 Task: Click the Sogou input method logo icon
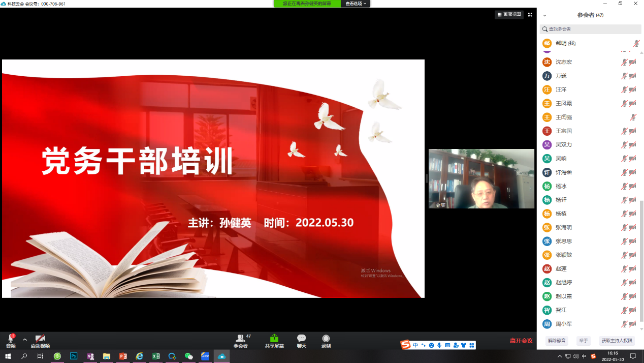click(405, 345)
